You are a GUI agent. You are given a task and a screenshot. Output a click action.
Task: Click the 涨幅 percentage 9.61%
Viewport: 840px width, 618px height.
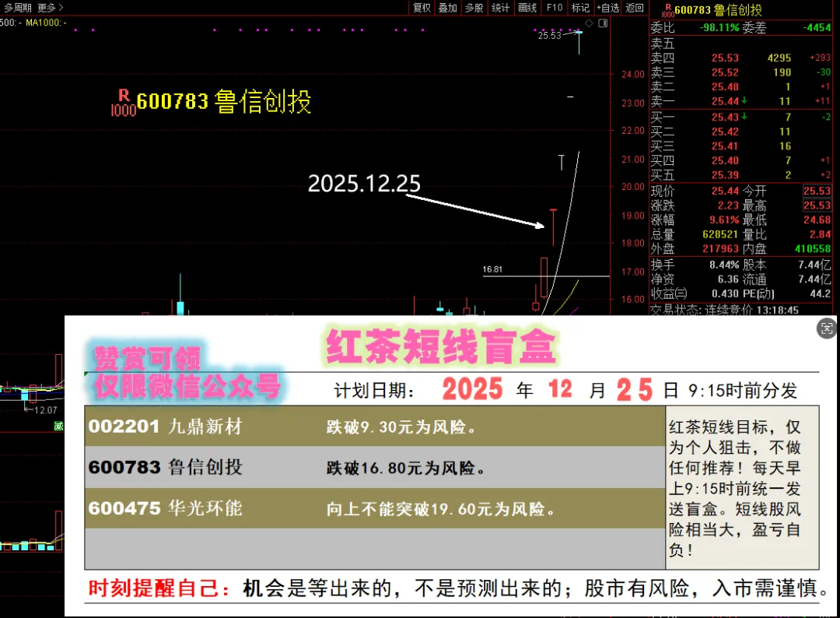click(724, 220)
